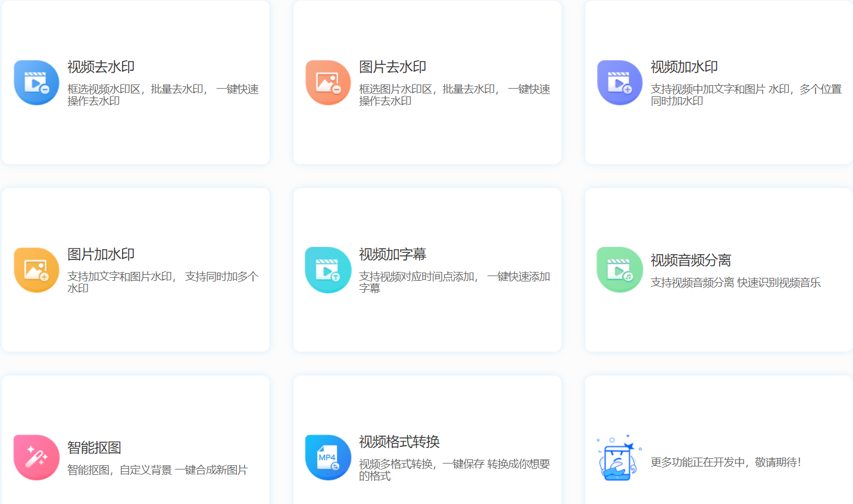The height and width of the screenshot is (504, 853).
Task: Click the MP4 视频格式转换 icon
Action: click(x=328, y=458)
